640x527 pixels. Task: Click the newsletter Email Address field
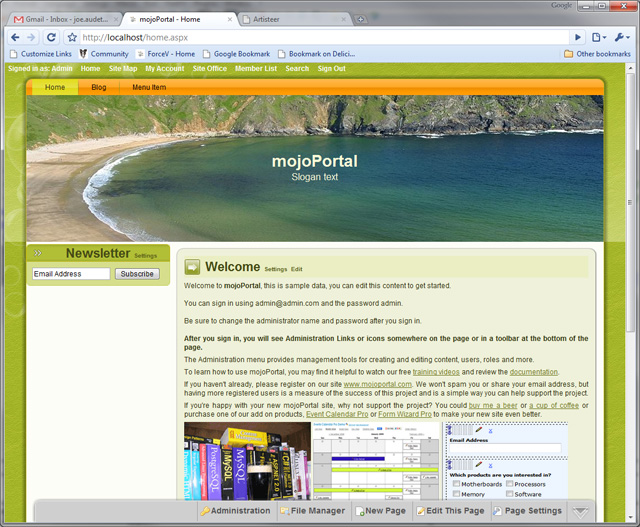[x=70, y=273]
